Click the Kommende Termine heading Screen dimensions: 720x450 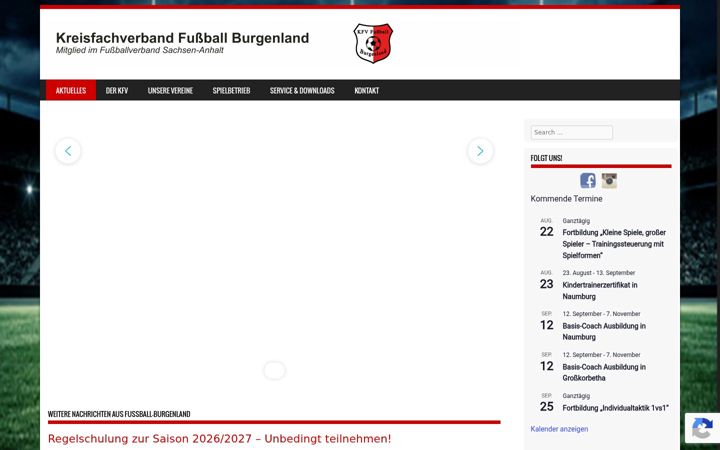pyautogui.click(x=566, y=199)
